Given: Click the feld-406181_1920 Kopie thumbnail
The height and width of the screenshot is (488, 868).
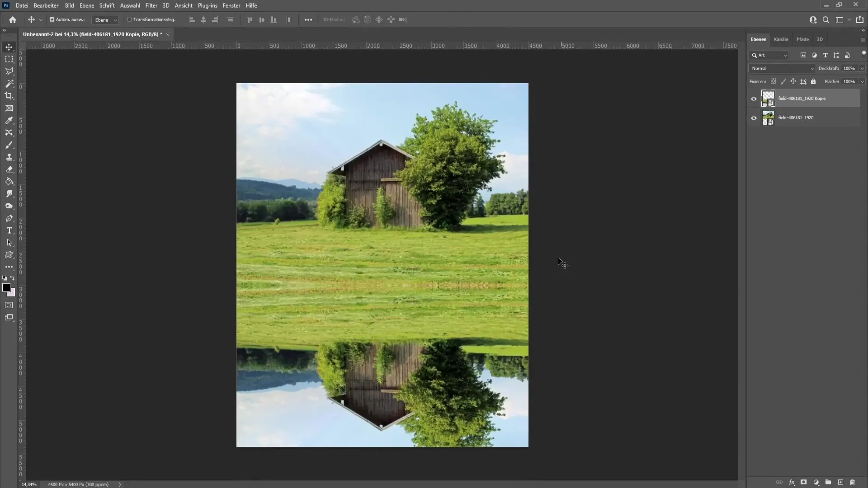Looking at the screenshot, I should coord(767,99).
